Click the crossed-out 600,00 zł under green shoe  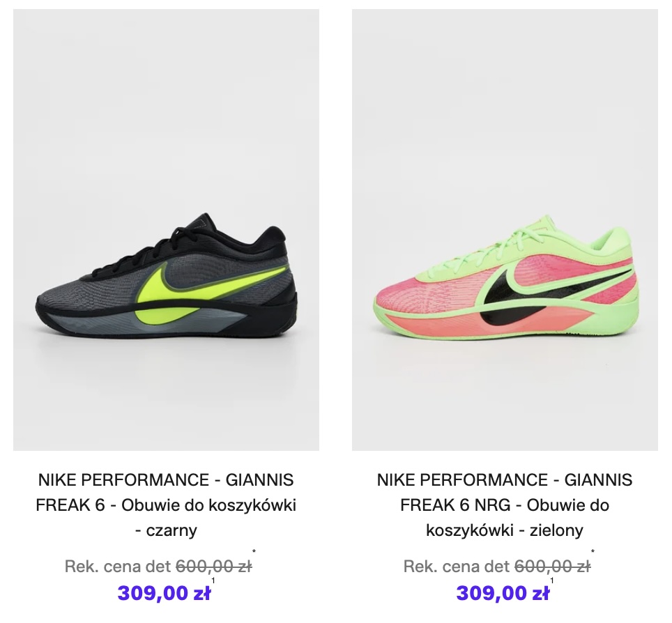[x=552, y=567]
